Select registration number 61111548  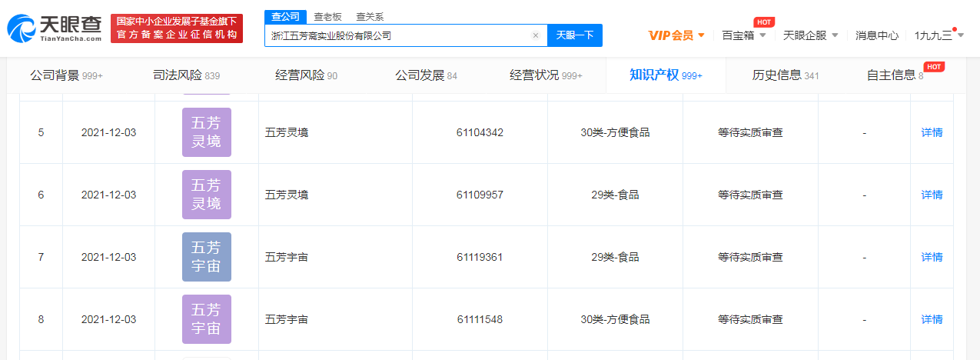click(480, 319)
